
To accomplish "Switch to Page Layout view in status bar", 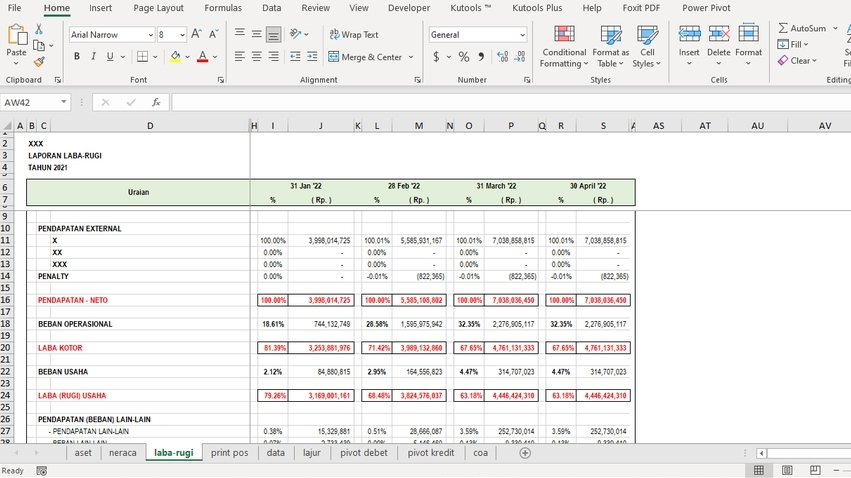I will 787,470.
